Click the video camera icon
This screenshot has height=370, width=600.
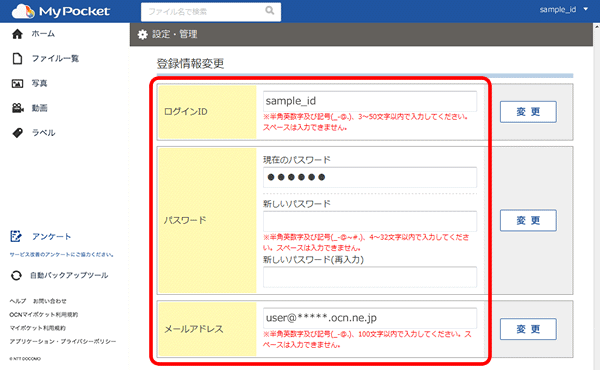click(18, 108)
